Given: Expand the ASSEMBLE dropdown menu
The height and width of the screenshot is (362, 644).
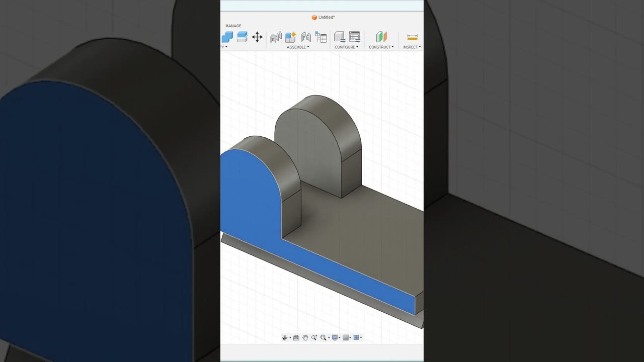Looking at the screenshot, I should point(298,47).
